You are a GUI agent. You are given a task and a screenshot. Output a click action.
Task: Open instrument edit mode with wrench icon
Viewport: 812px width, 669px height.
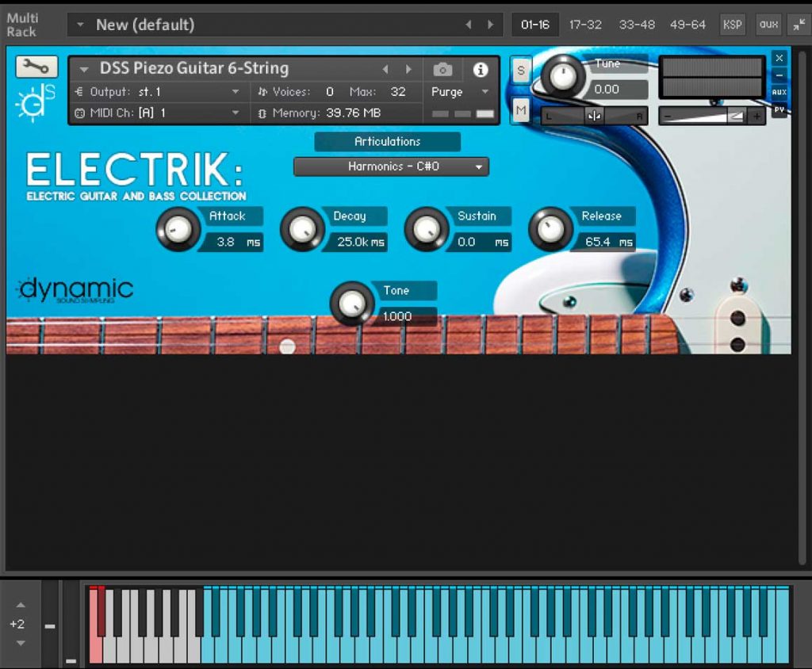pyautogui.click(x=36, y=67)
